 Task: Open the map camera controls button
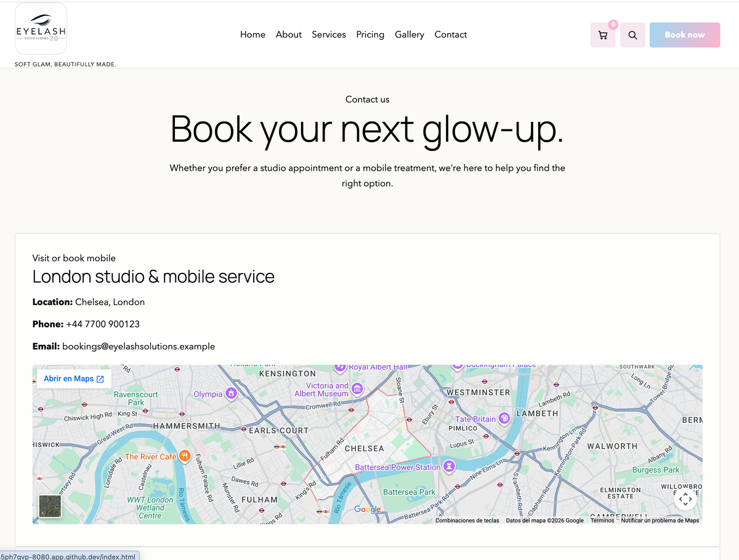pos(685,498)
